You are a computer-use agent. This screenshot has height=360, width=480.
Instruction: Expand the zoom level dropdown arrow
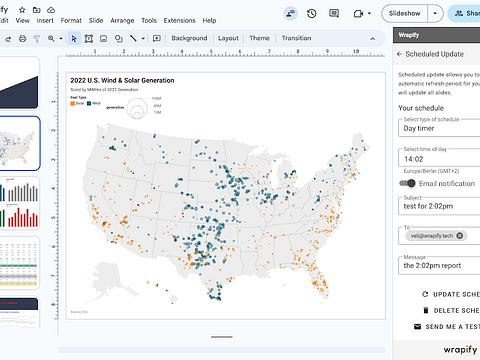pos(61,39)
